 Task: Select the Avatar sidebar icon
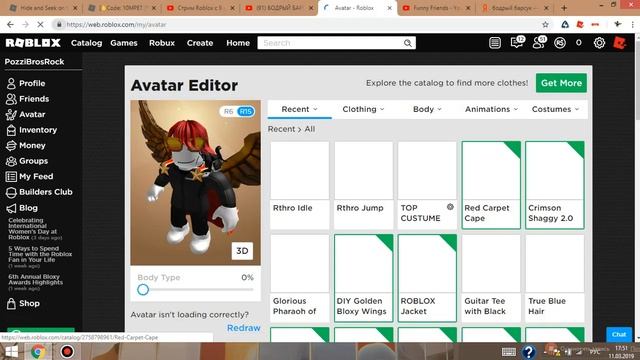pyautogui.click(x=11, y=115)
